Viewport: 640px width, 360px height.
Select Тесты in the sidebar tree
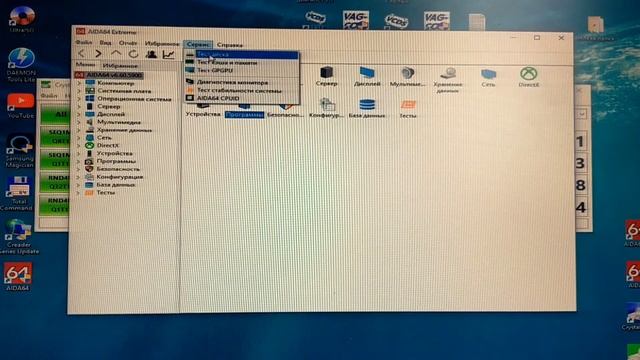(x=105, y=193)
